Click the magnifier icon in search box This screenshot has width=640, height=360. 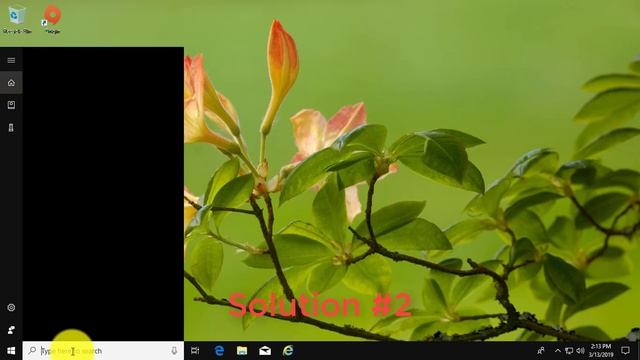click(32, 350)
